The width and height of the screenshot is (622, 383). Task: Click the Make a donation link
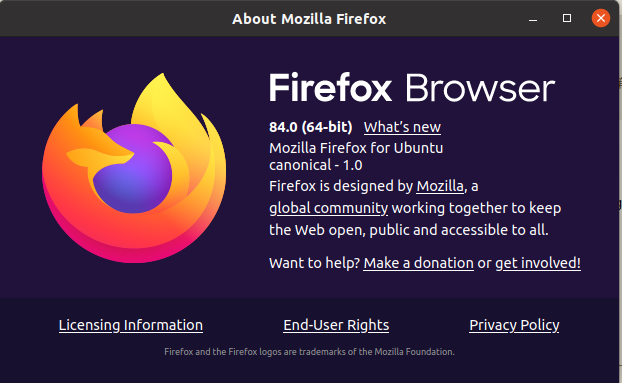419,263
